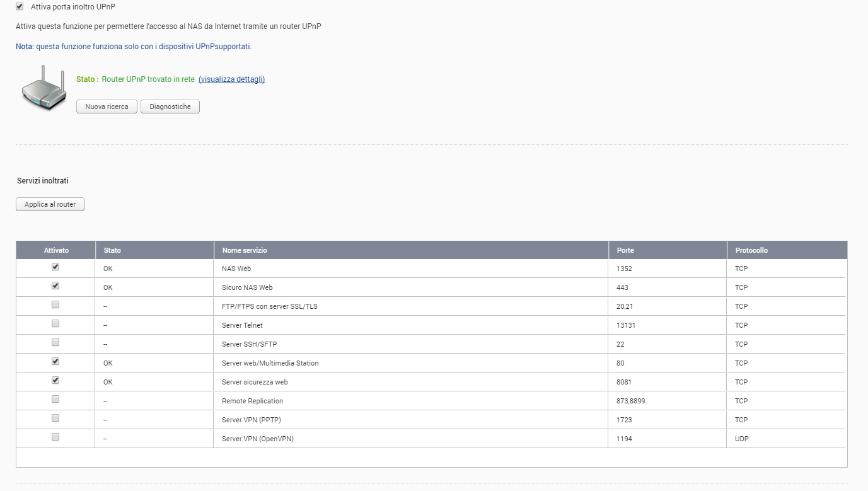Enable the Server Telnet checkbox
Image resolution: width=868 pixels, height=491 pixels.
(55, 324)
